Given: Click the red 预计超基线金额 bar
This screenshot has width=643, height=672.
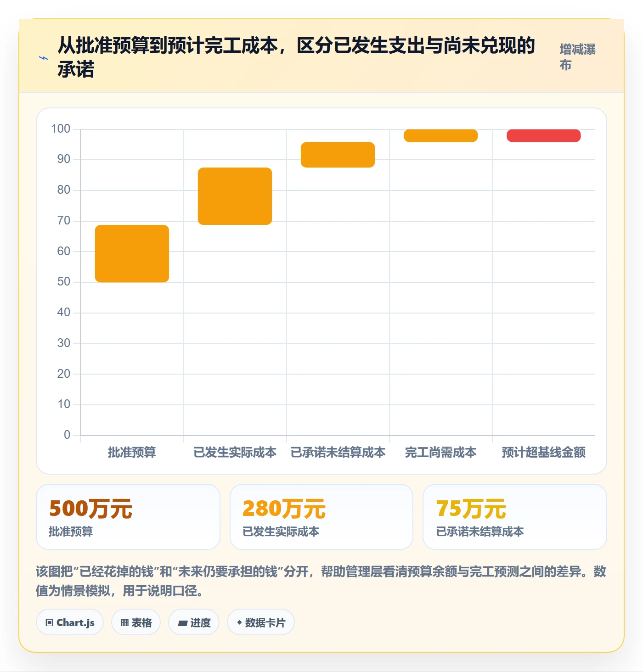Looking at the screenshot, I should point(543,135).
